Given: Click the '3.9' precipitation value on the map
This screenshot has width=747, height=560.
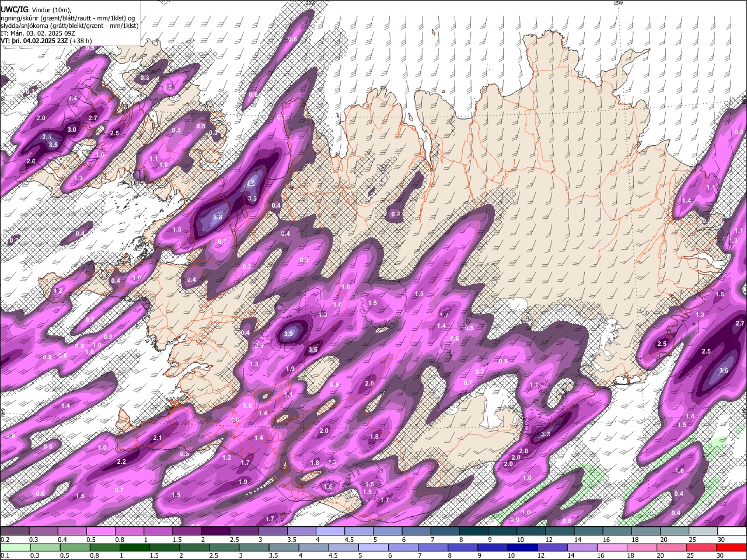Looking at the screenshot, I should click(288, 334).
